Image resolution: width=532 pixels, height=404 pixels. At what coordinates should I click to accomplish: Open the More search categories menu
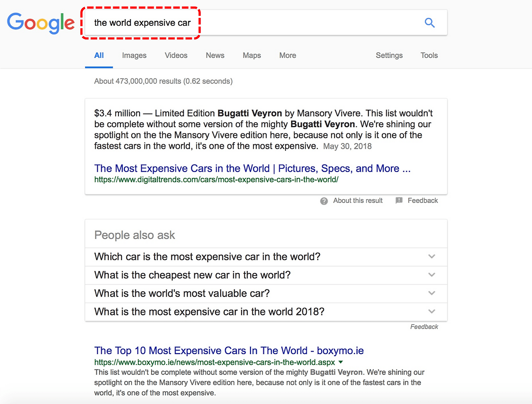click(287, 55)
